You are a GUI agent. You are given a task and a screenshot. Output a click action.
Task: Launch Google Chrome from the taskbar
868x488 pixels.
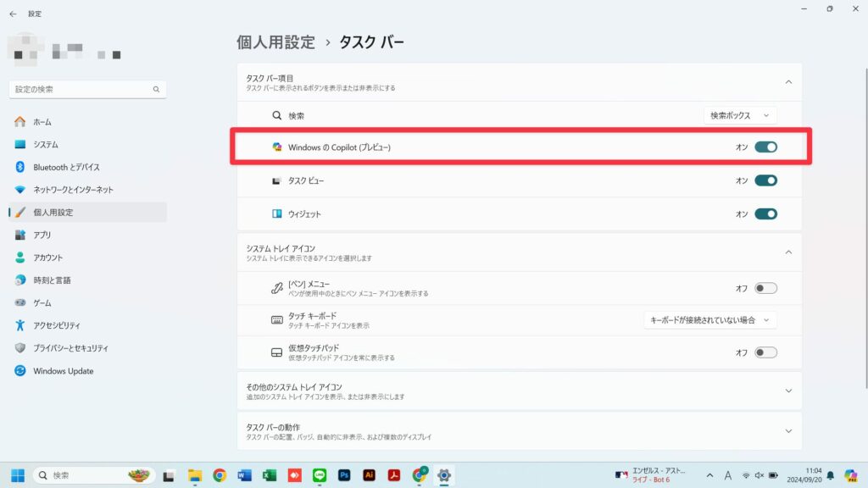pyautogui.click(x=220, y=476)
